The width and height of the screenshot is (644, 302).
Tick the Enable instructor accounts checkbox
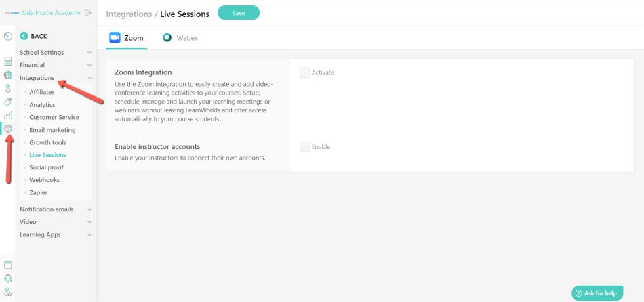[x=305, y=146]
